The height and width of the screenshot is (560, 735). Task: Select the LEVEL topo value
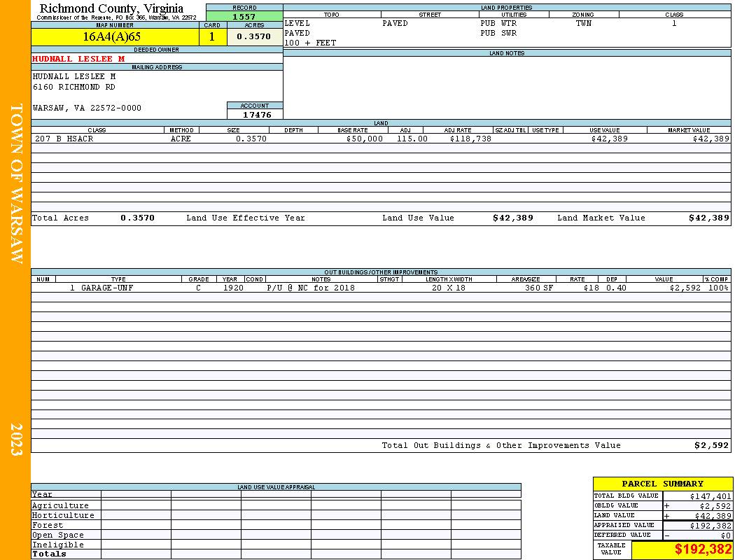click(x=297, y=23)
